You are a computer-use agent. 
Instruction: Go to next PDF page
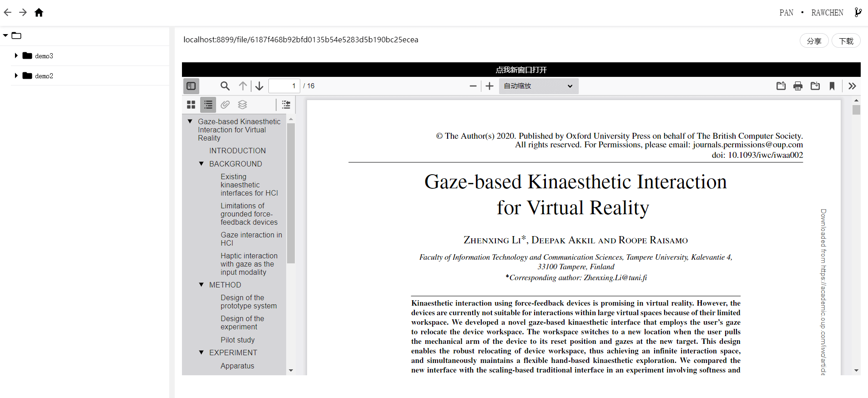[259, 86]
